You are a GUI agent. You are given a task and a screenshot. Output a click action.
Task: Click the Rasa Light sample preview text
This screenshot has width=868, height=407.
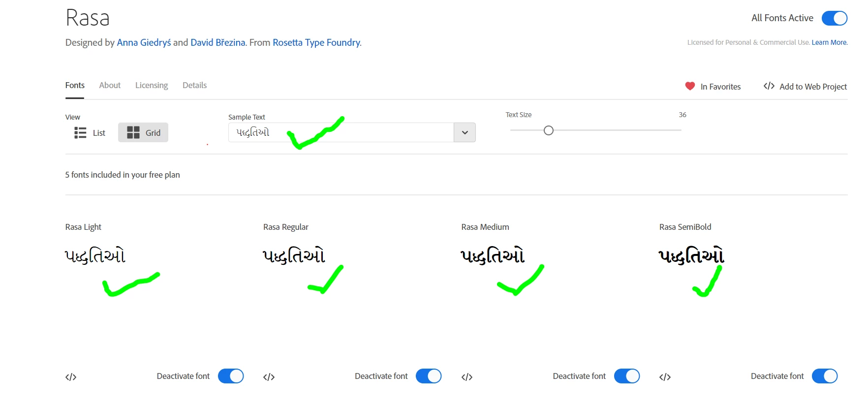pos(95,255)
